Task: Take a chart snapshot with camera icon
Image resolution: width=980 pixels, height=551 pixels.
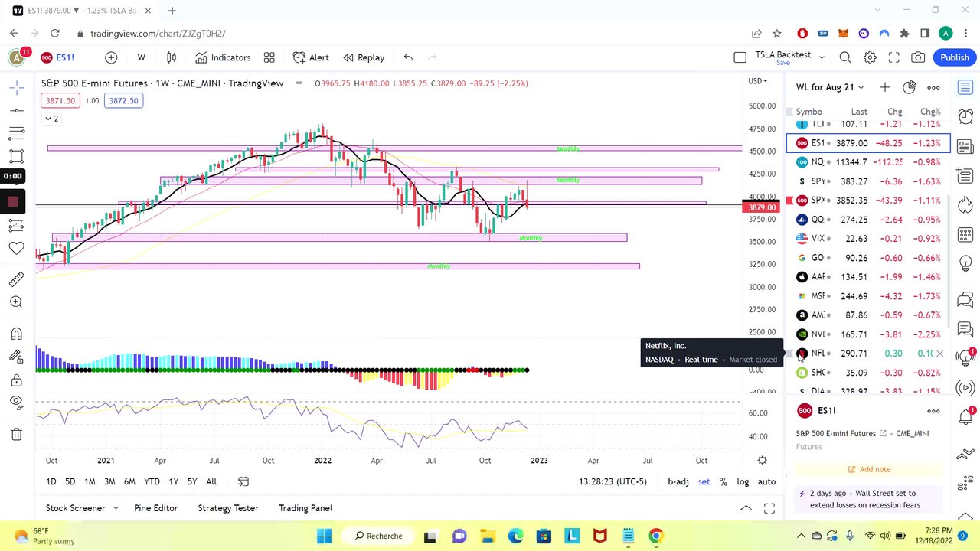Action: point(918,57)
